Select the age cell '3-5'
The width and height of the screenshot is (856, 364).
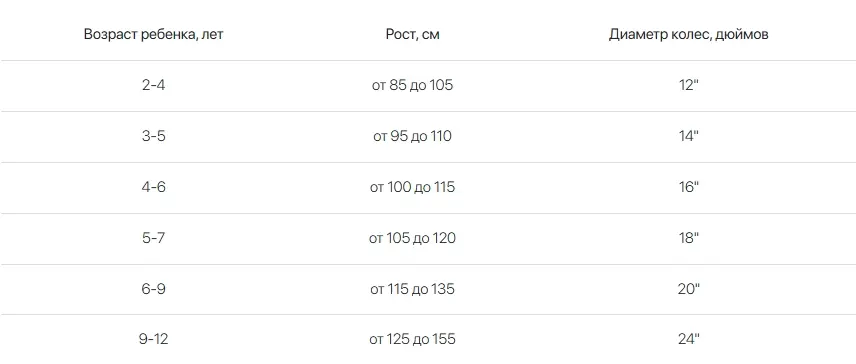(153, 136)
